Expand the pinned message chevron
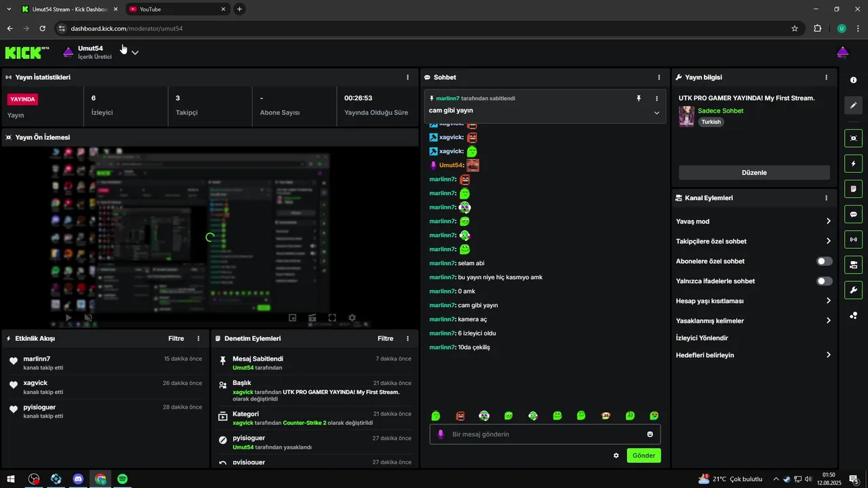The width and height of the screenshot is (868, 488). [x=656, y=113]
